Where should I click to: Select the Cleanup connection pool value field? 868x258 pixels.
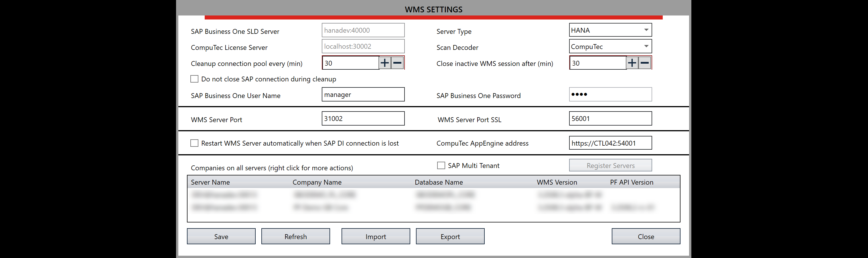[x=350, y=63]
